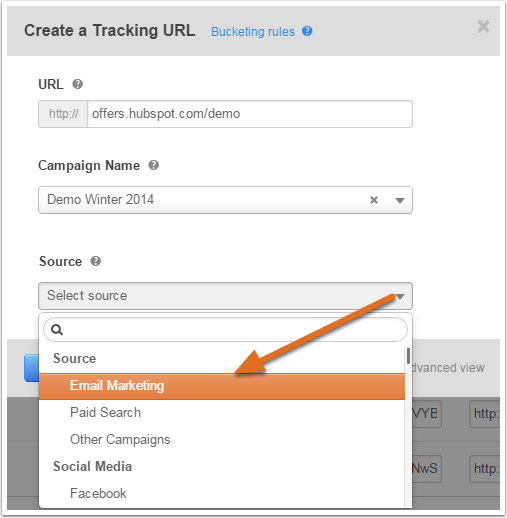Click into the URL input field

coord(250,114)
